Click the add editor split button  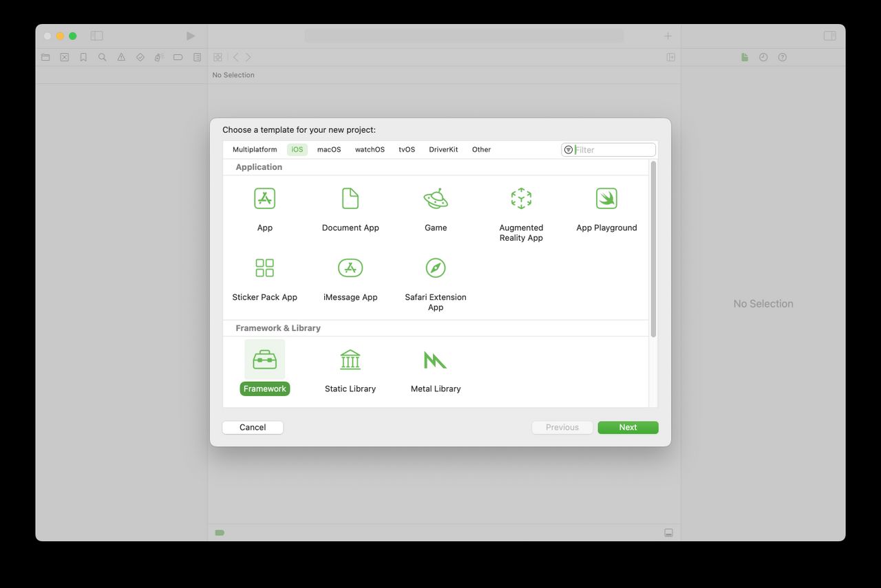point(670,57)
